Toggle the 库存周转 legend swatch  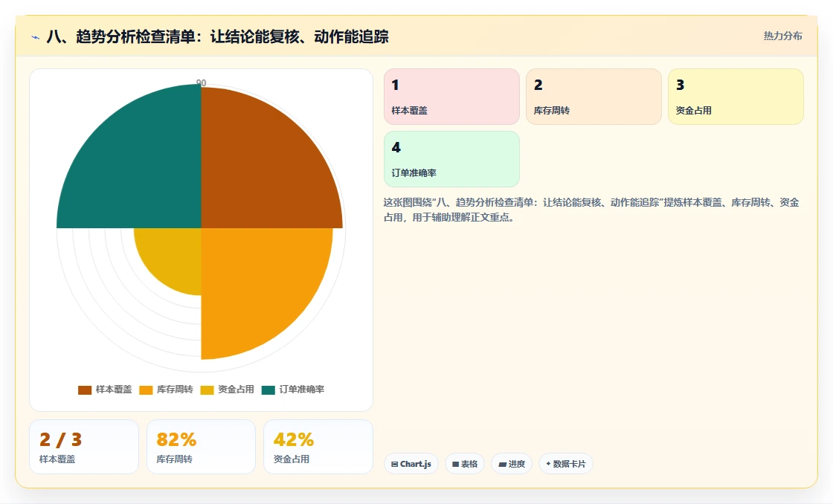tap(146, 390)
